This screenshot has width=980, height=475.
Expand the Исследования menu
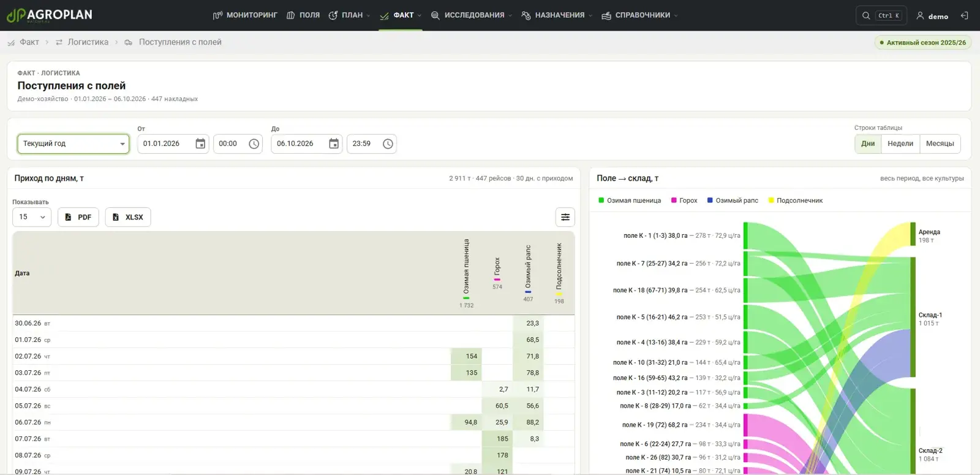tap(471, 15)
